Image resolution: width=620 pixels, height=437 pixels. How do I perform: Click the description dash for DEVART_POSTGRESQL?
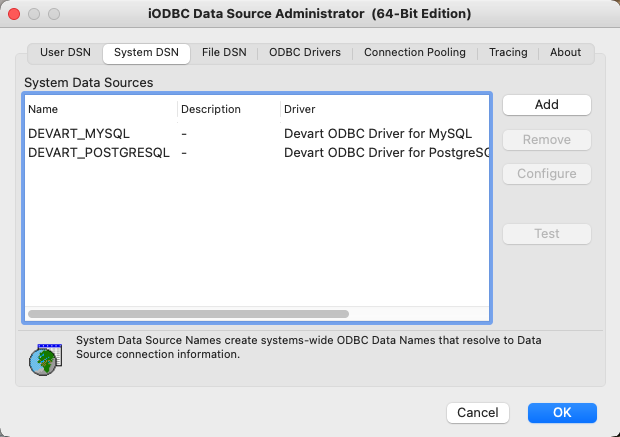(184, 153)
